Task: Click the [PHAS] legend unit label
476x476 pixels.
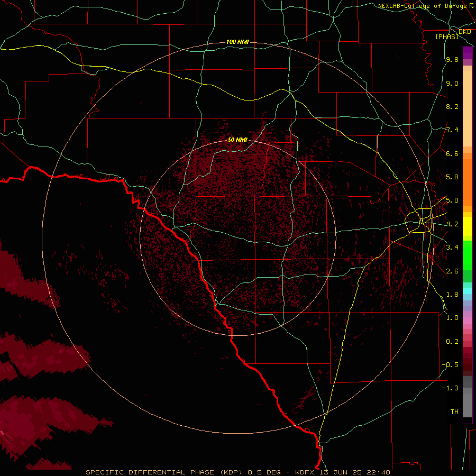Action: [447, 36]
